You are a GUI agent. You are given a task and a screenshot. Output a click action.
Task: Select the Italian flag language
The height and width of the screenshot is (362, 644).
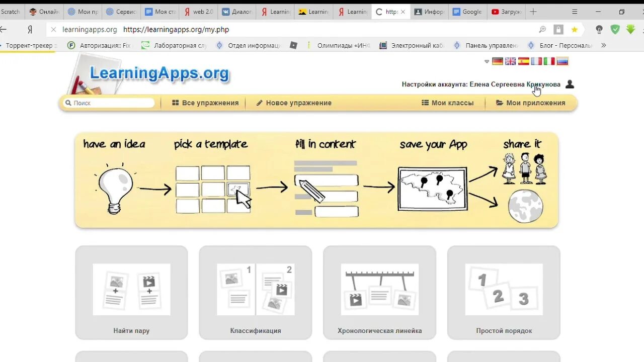point(549,61)
